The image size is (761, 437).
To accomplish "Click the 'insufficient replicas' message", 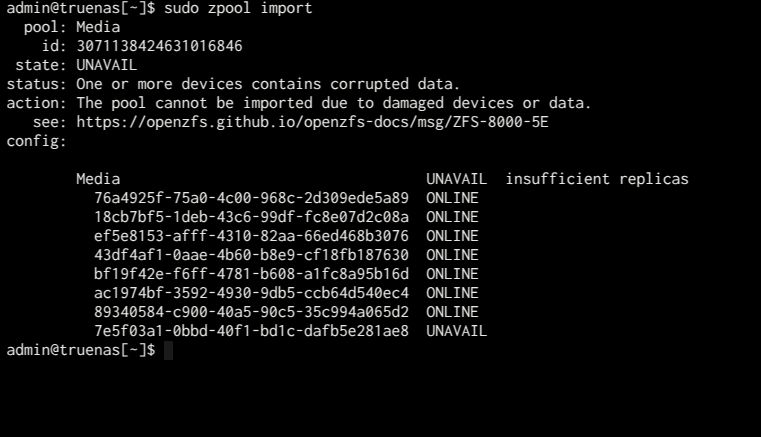I will pyautogui.click(x=597, y=179).
